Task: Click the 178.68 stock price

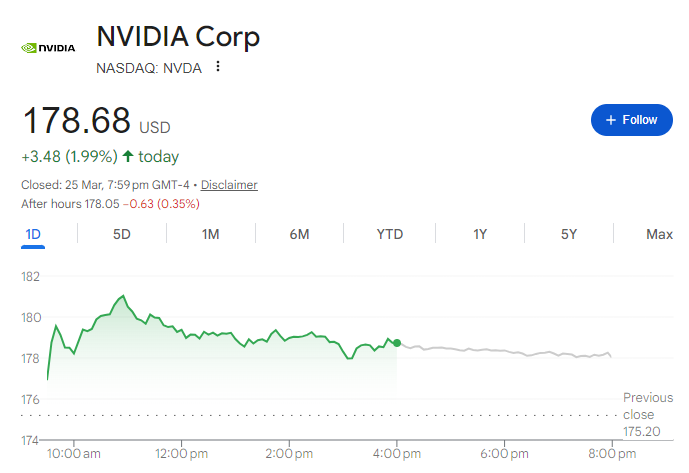Action: (77, 121)
